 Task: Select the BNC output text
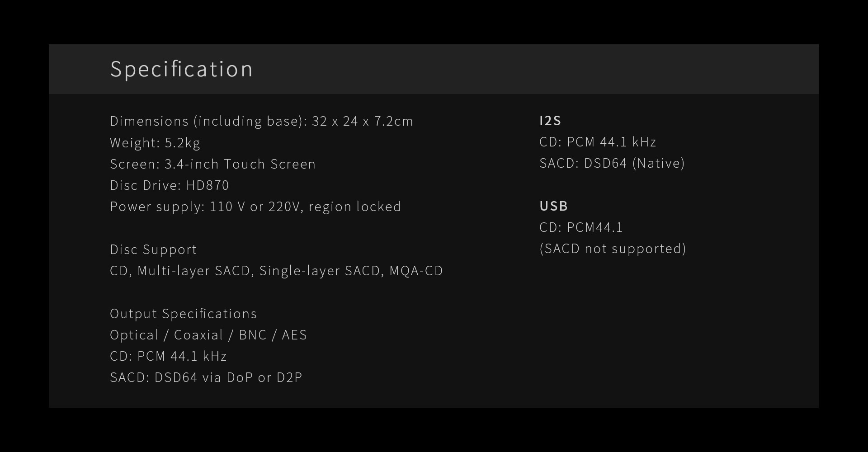[252, 335]
